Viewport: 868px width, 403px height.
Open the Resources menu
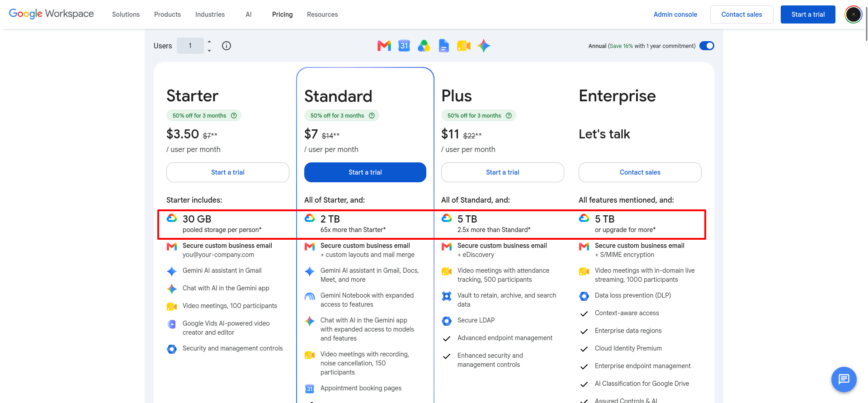(x=322, y=14)
